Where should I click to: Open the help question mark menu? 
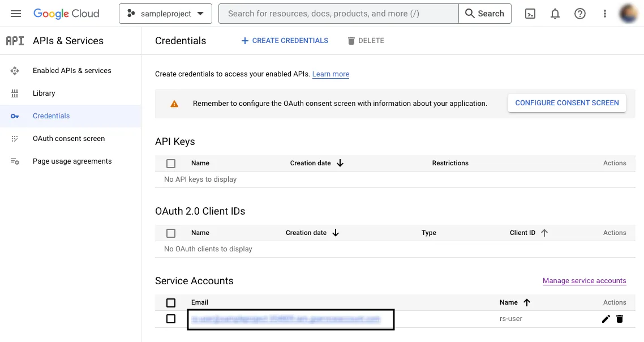pos(580,14)
